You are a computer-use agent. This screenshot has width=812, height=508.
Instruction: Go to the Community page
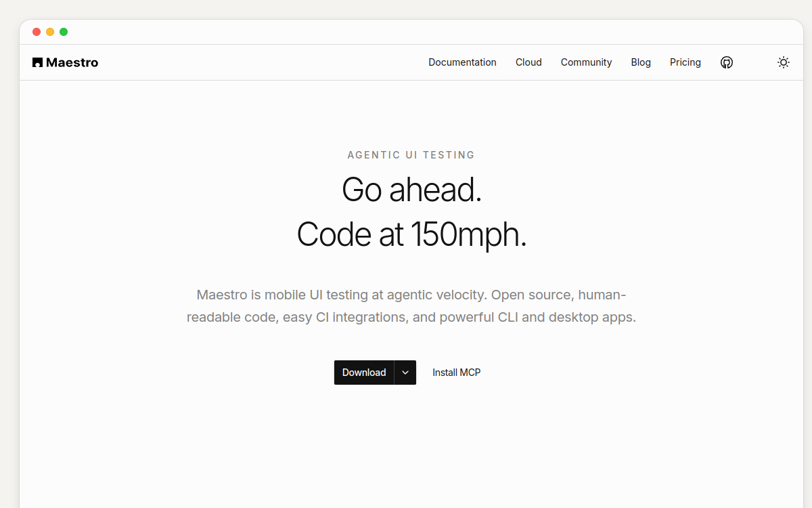click(587, 62)
